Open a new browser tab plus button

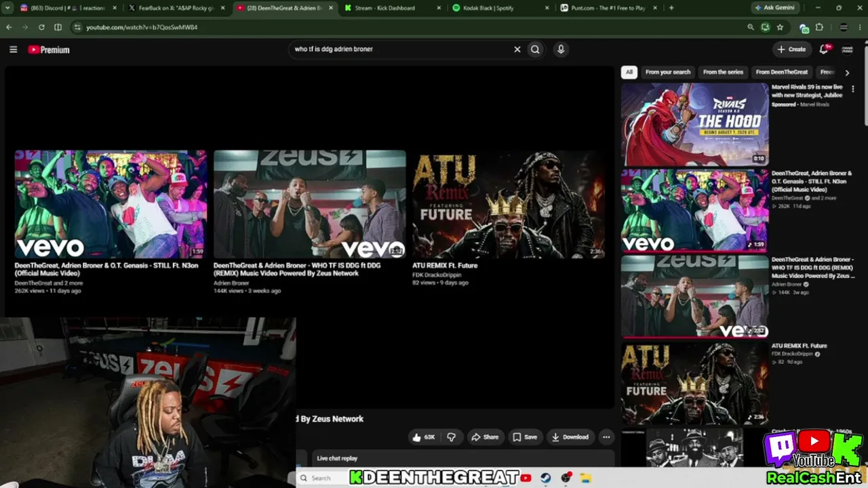671,8
